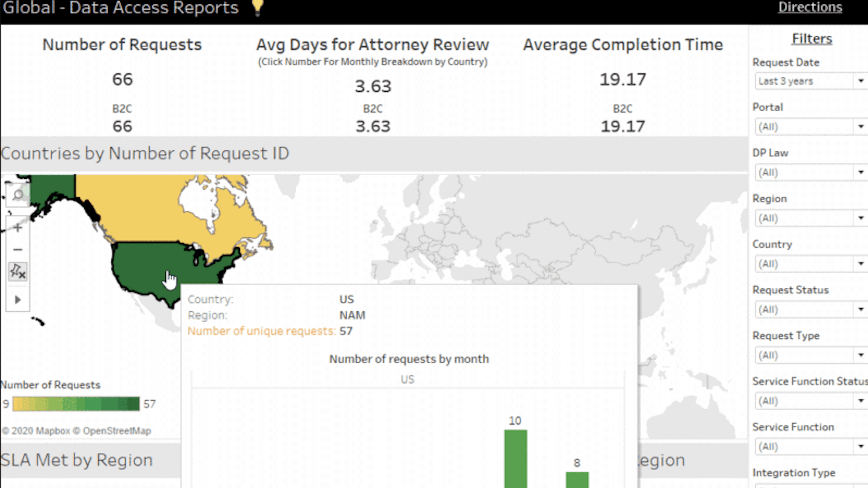This screenshot has height=488, width=868.
Task: Open the Request Status filter
Action: pyautogui.click(x=861, y=310)
